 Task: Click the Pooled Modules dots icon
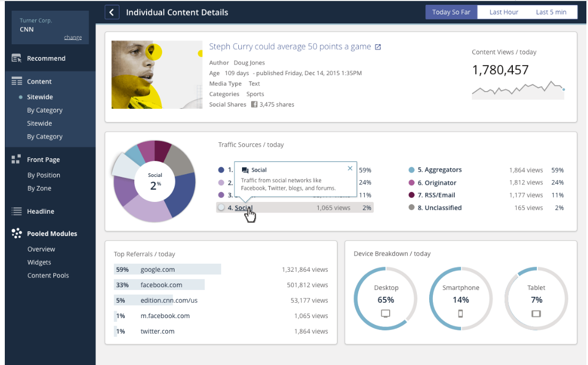pos(17,233)
